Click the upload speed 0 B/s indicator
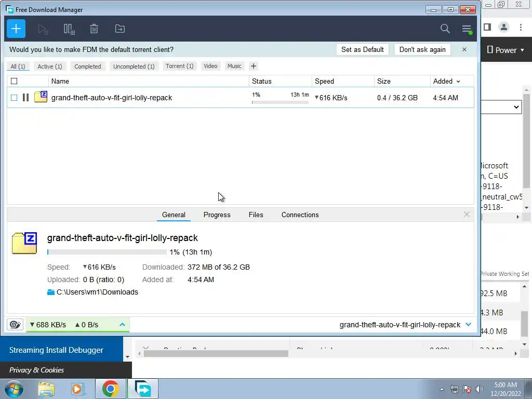This screenshot has width=532, height=399. click(87, 325)
